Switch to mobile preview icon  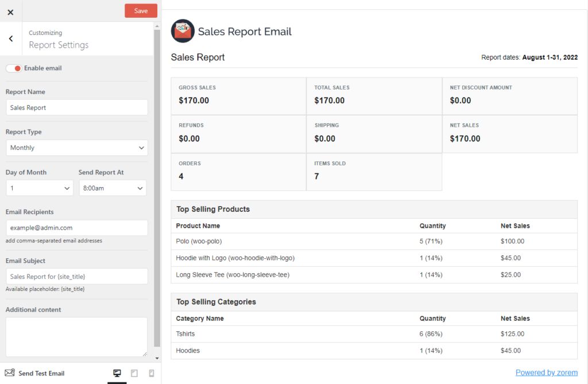(152, 373)
